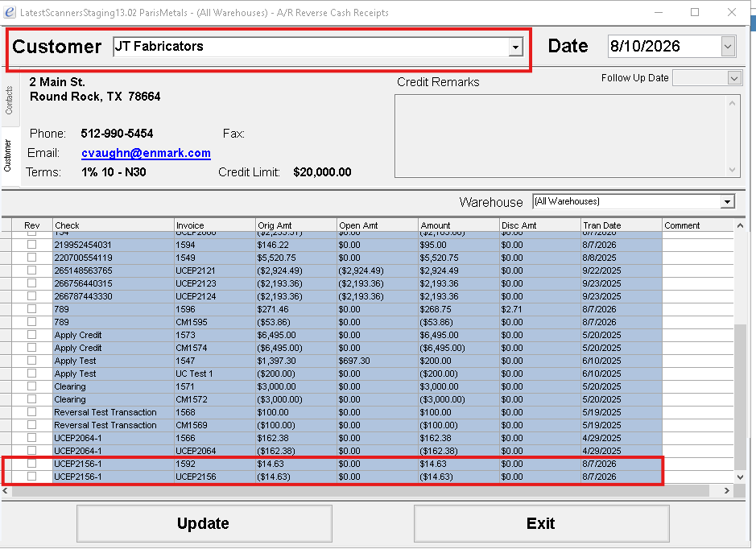Select the invoice cell UCEP2064
756x549 pixels.
pyautogui.click(x=215, y=451)
